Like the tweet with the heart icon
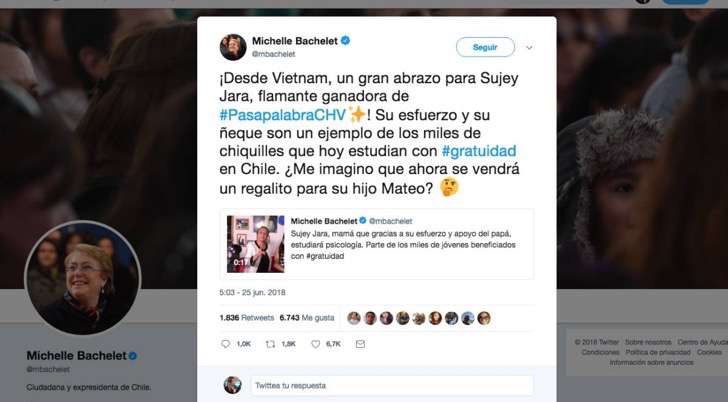The height and width of the screenshot is (402, 728). pyautogui.click(x=316, y=344)
